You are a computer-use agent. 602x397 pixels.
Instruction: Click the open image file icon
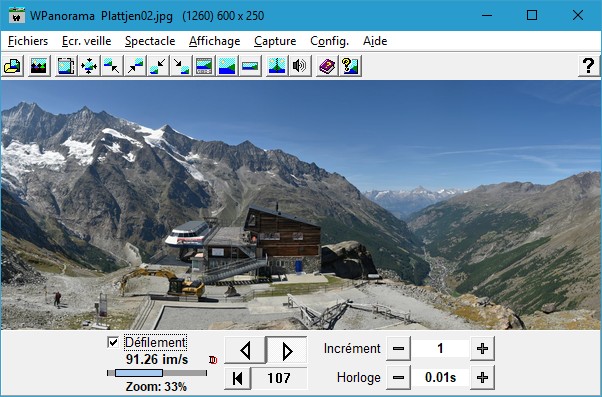click(x=12, y=66)
